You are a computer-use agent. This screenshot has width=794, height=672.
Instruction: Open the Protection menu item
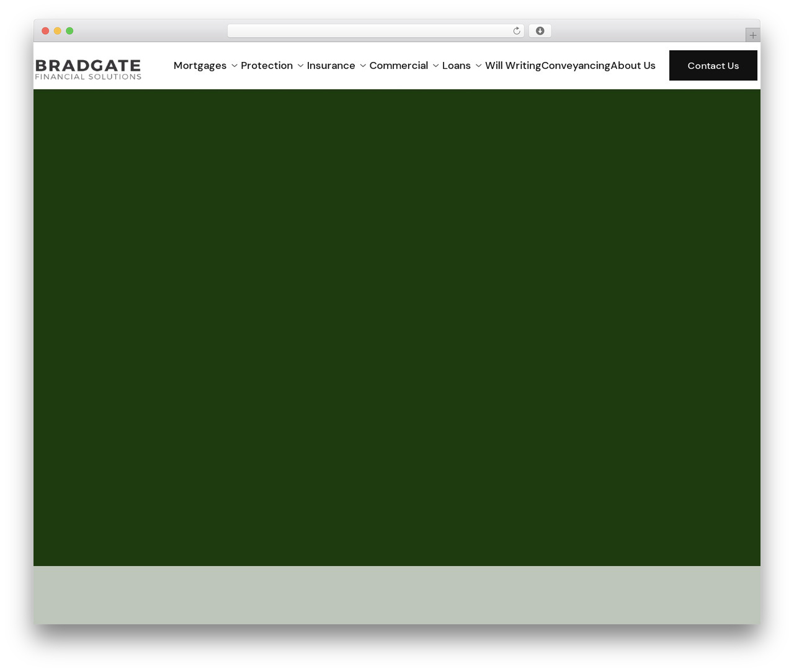267,66
